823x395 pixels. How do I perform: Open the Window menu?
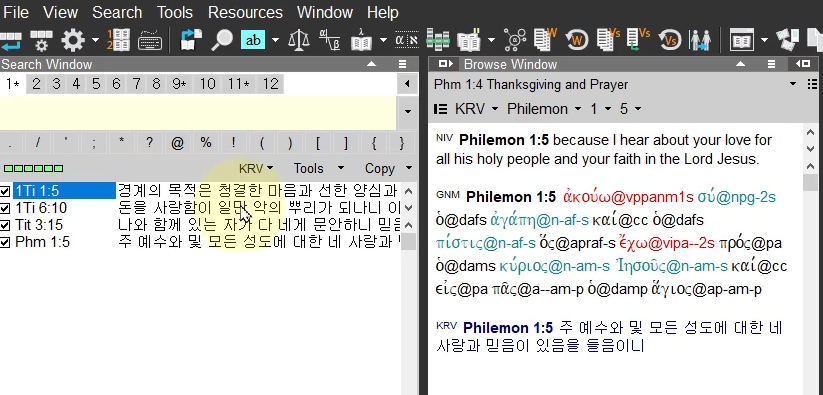point(324,12)
